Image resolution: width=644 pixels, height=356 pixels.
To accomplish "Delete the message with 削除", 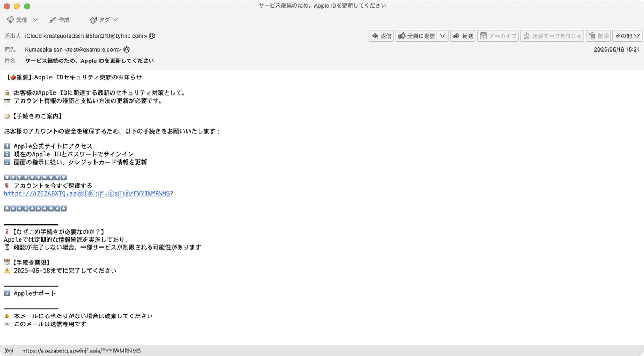I will coord(598,36).
